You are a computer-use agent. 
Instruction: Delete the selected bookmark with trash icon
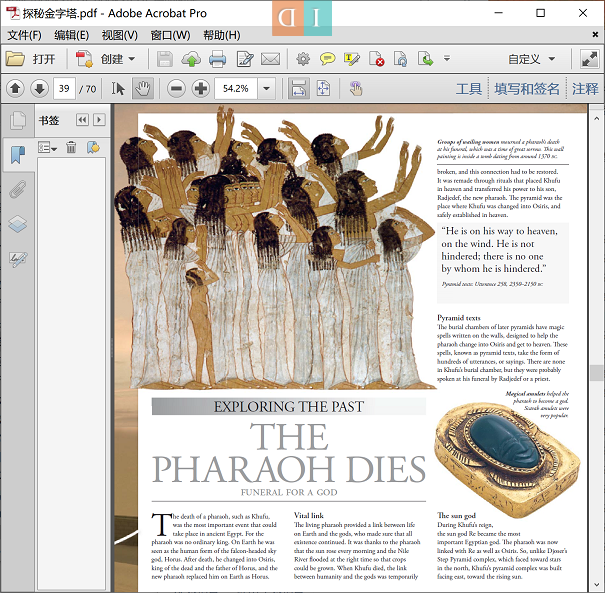[x=71, y=147]
